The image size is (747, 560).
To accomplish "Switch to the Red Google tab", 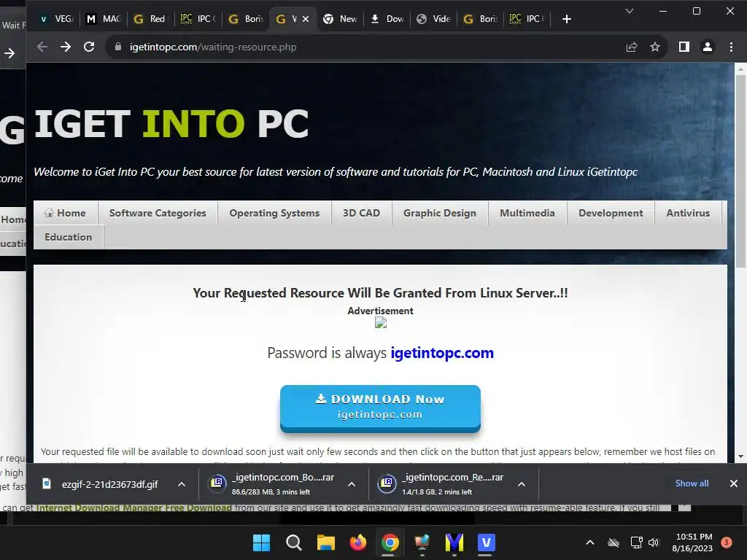I will (150, 19).
